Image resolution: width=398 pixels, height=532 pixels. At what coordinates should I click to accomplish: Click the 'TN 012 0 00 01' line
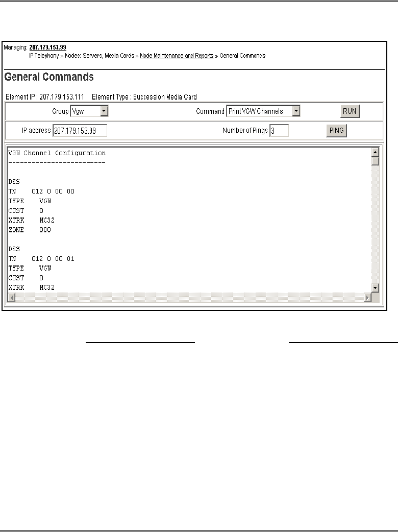pyautogui.click(x=41, y=259)
